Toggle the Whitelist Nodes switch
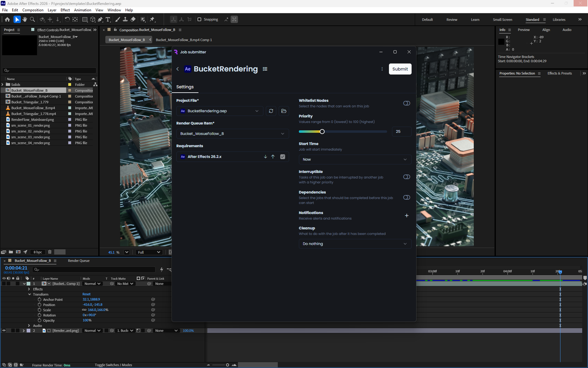Viewport: 588px width, 368px height. click(x=407, y=103)
